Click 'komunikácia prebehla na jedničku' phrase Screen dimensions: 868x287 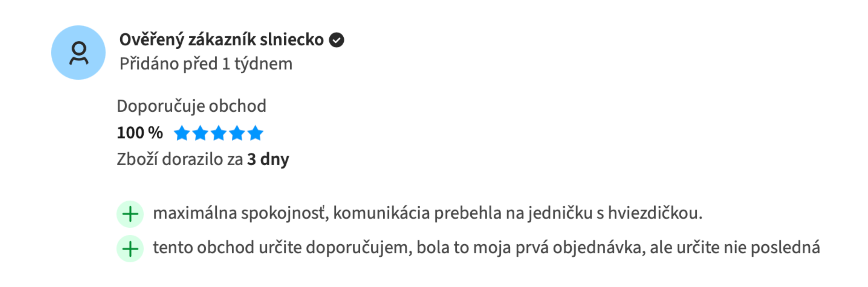point(463,214)
